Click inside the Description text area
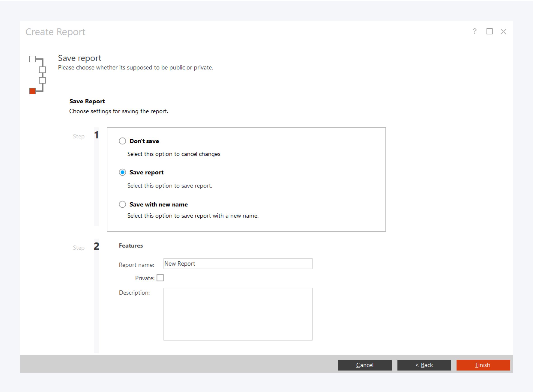The height and width of the screenshot is (392, 533). point(238,314)
